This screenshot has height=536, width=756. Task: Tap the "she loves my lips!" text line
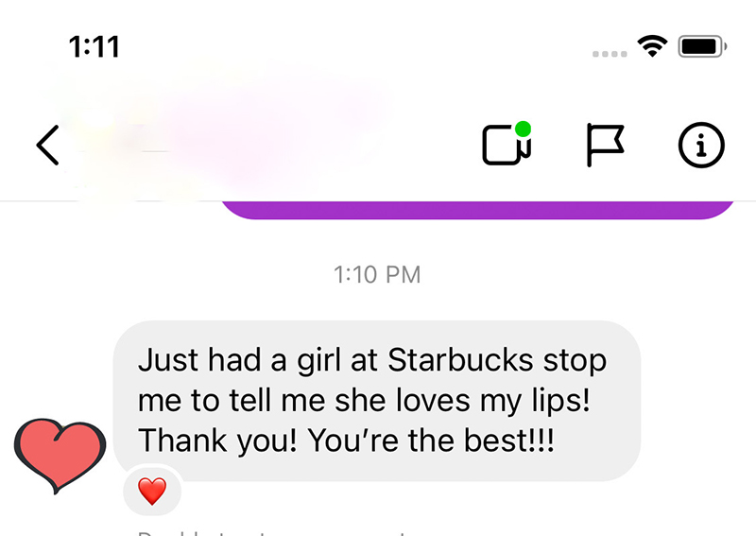point(462,401)
